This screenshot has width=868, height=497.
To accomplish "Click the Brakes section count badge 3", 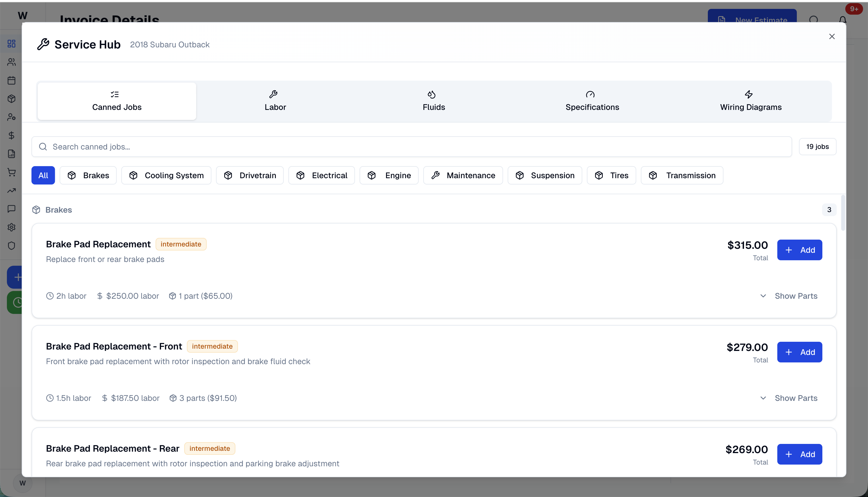I will pyautogui.click(x=829, y=210).
